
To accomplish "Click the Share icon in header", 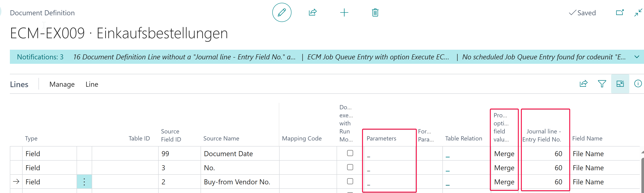I will (312, 12).
